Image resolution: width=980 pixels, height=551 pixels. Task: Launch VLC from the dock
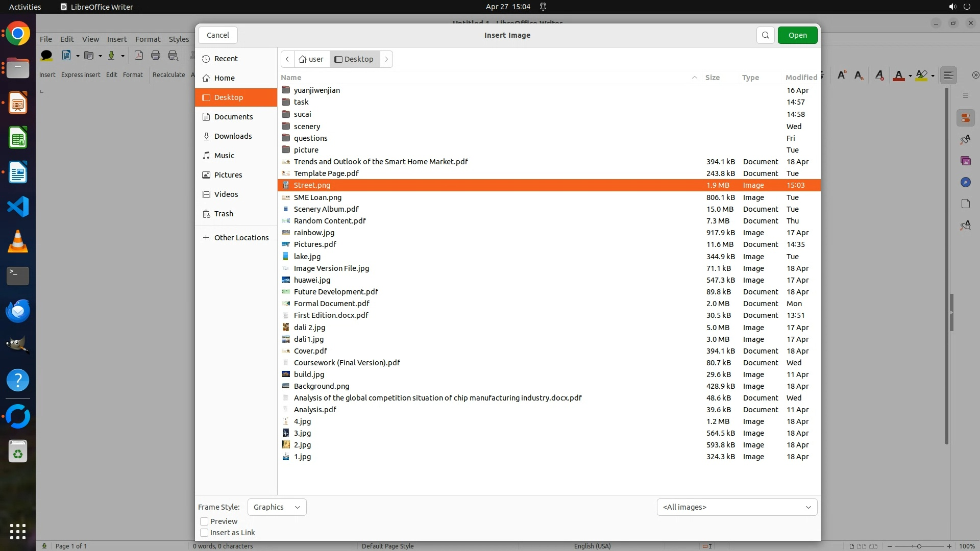[x=18, y=241]
